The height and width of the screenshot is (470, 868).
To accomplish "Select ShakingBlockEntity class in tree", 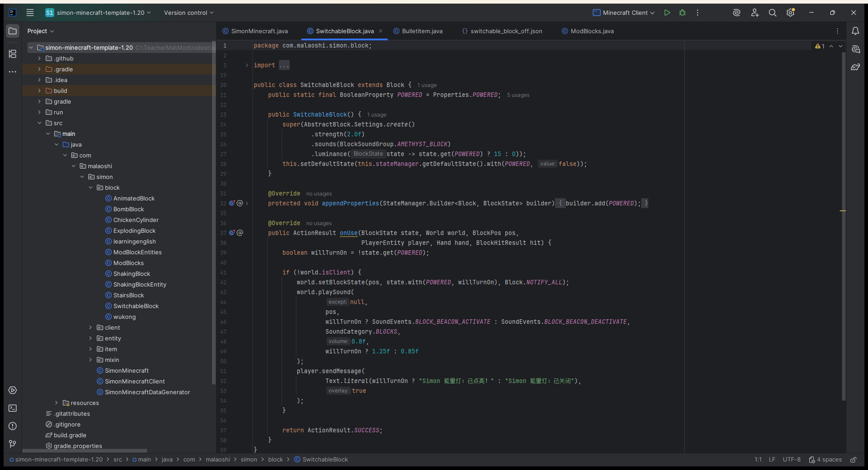I will [140, 284].
